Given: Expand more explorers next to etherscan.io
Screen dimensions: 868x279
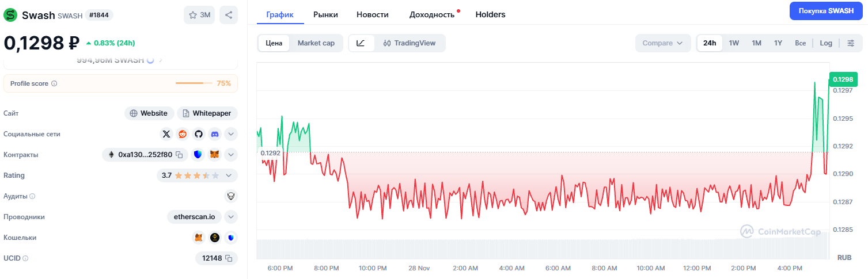Looking at the screenshot, I should (x=230, y=217).
